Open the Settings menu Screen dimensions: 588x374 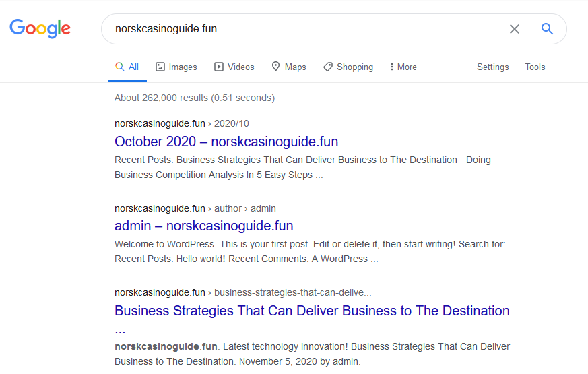coord(493,67)
